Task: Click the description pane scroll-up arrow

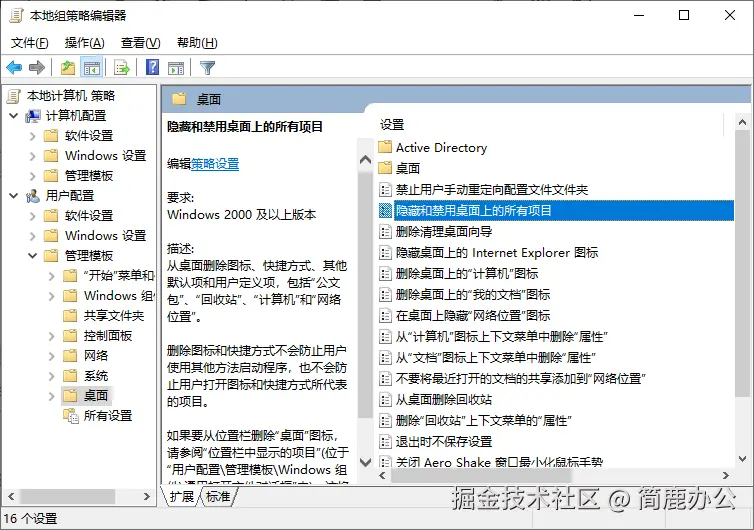Action: (365, 159)
